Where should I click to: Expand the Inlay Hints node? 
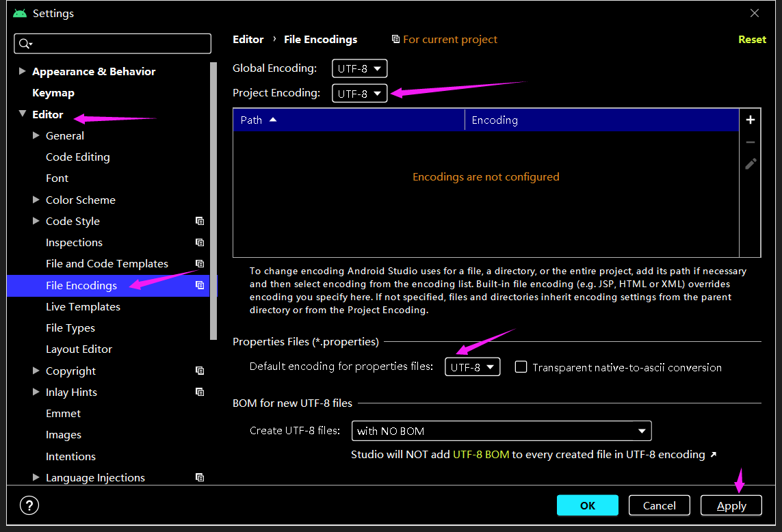coord(36,392)
